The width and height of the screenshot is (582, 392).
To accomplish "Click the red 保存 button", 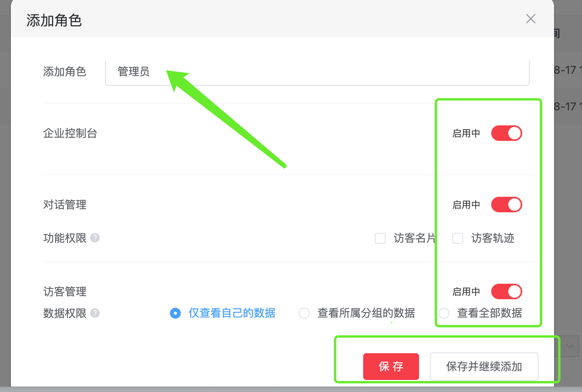I will pyautogui.click(x=391, y=366).
